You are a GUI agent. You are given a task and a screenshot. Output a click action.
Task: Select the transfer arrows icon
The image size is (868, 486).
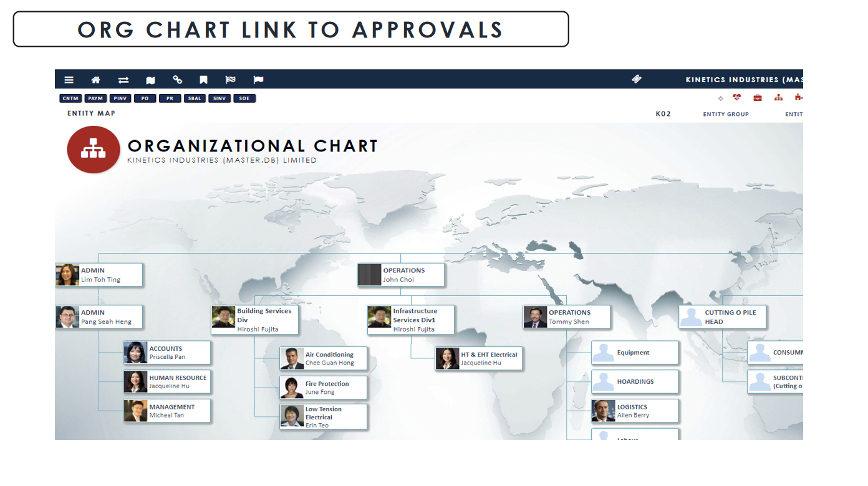(123, 79)
